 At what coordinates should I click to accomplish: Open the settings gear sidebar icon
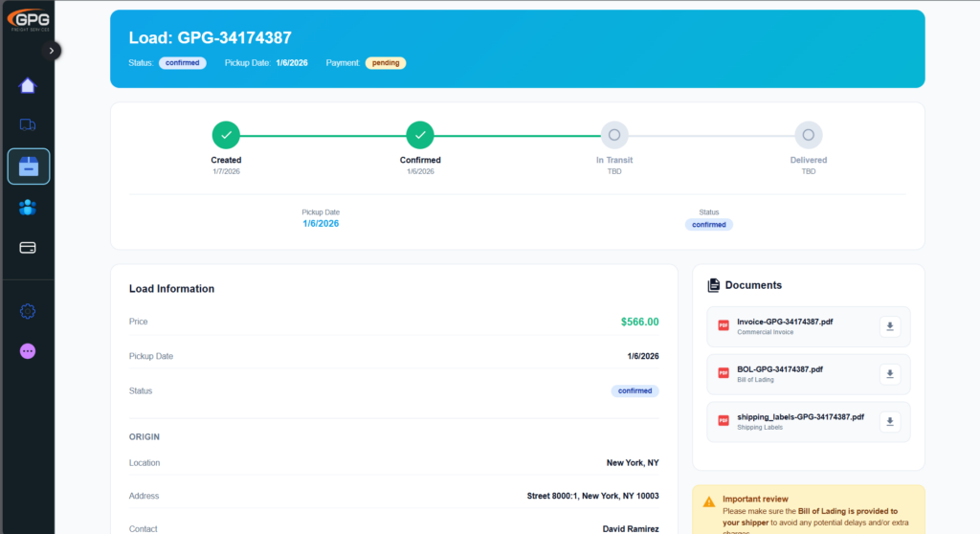tap(28, 311)
